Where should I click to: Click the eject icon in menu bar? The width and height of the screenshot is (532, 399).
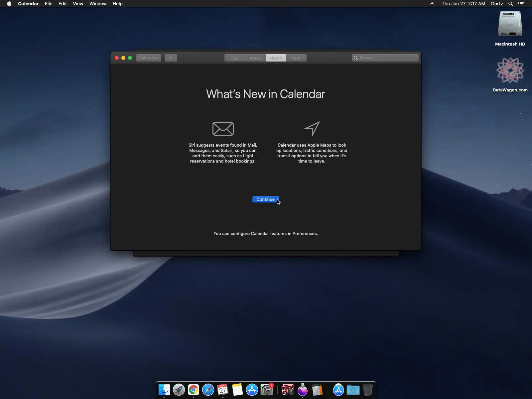[432, 4]
